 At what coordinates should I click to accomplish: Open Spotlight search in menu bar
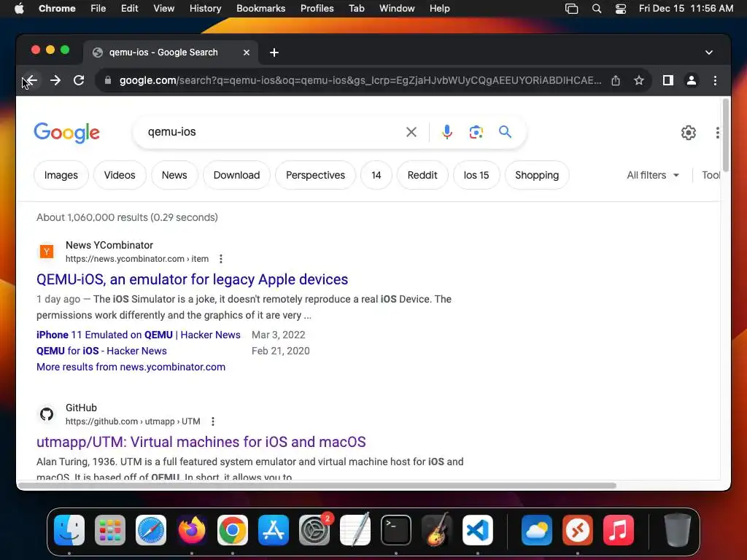597,8
